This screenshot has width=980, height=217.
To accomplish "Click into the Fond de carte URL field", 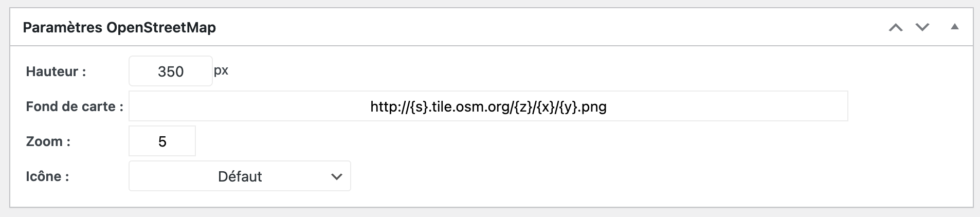I will pos(488,106).
